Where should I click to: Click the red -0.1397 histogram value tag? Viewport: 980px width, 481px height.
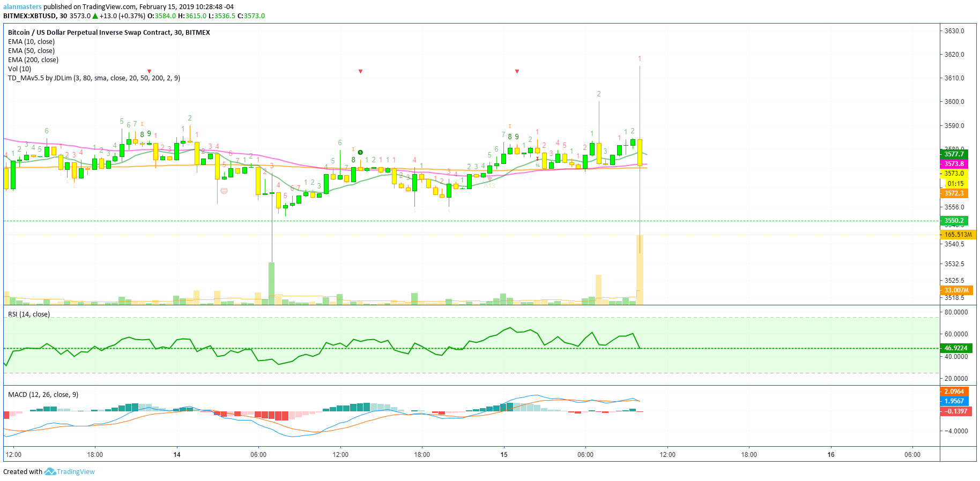coord(955,411)
